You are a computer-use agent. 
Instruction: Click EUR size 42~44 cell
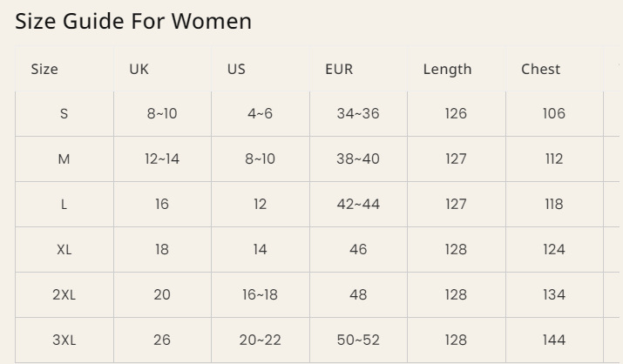[x=358, y=205]
